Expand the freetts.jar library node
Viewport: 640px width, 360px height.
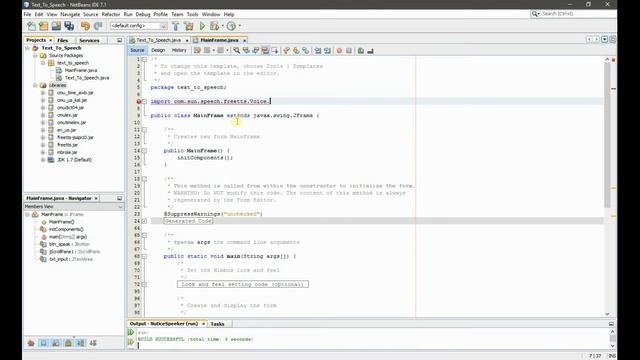pos(43,145)
